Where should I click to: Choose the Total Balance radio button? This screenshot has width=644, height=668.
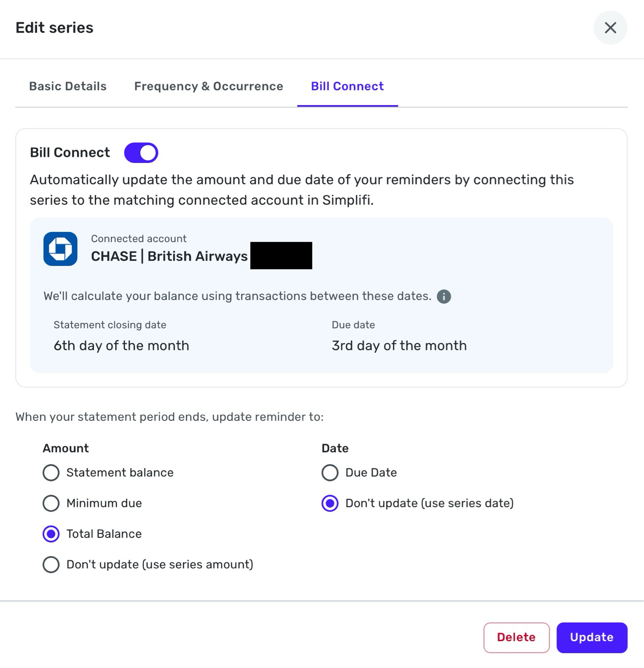click(51, 534)
